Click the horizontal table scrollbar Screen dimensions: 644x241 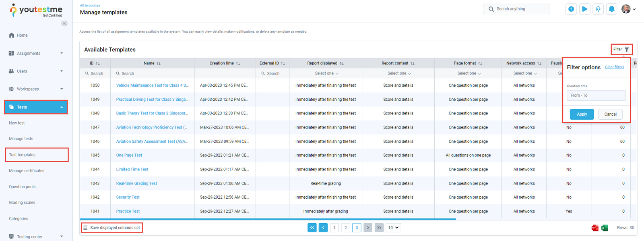(x=268, y=219)
